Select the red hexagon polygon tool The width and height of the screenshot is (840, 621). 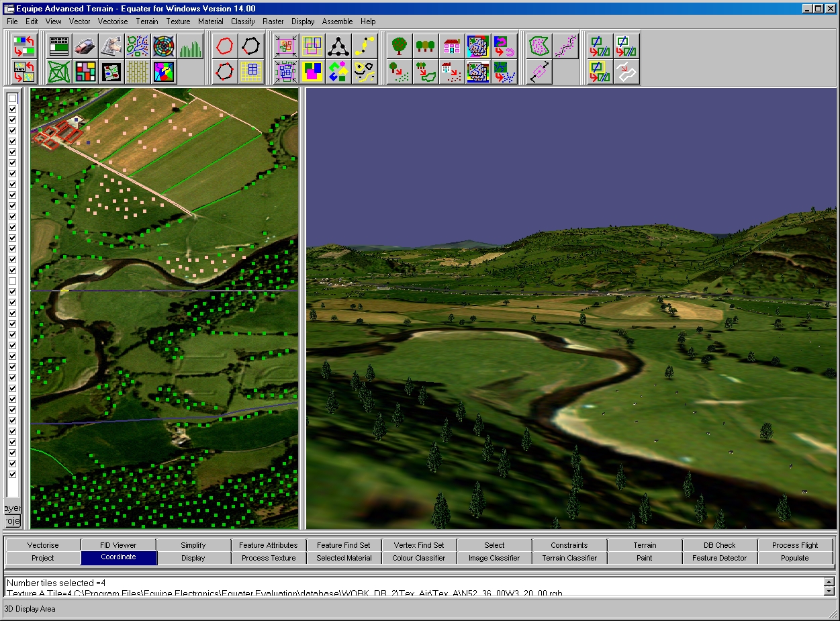click(x=225, y=46)
